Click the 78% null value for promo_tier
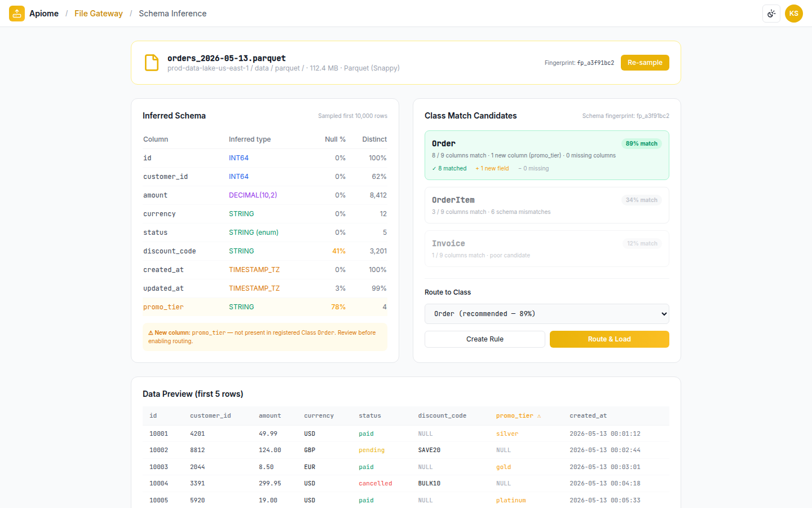The height and width of the screenshot is (508, 812). point(338,307)
